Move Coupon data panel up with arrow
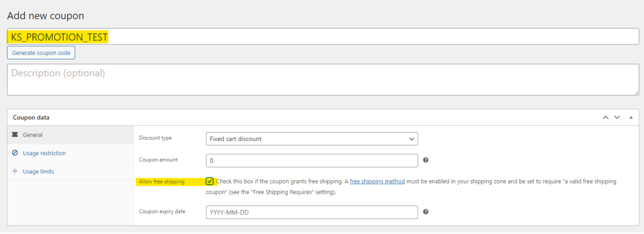The width and height of the screenshot is (644, 234). click(x=605, y=117)
